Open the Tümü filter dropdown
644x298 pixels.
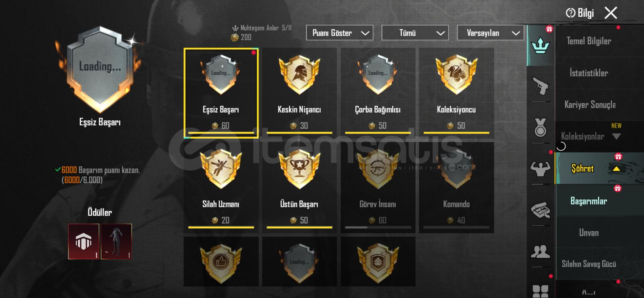tap(415, 33)
